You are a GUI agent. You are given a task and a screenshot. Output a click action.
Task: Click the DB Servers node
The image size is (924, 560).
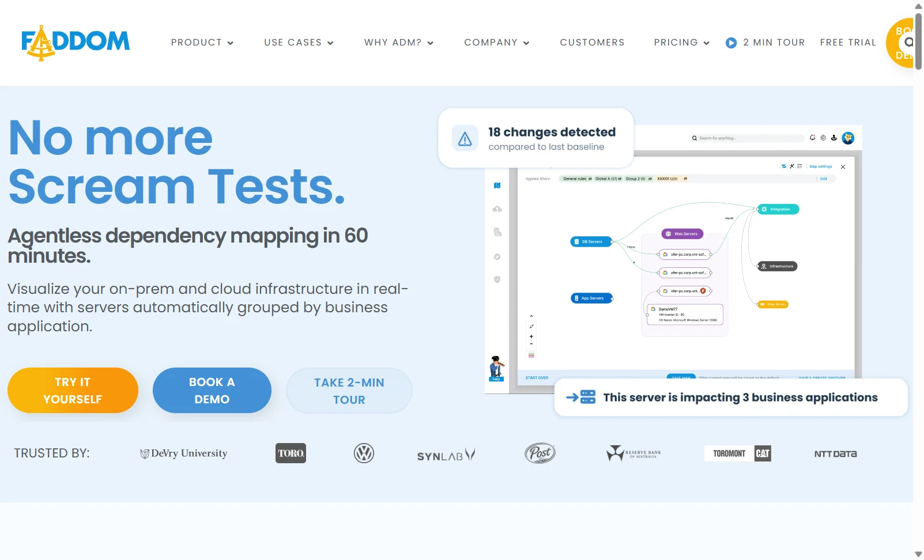[591, 242]
